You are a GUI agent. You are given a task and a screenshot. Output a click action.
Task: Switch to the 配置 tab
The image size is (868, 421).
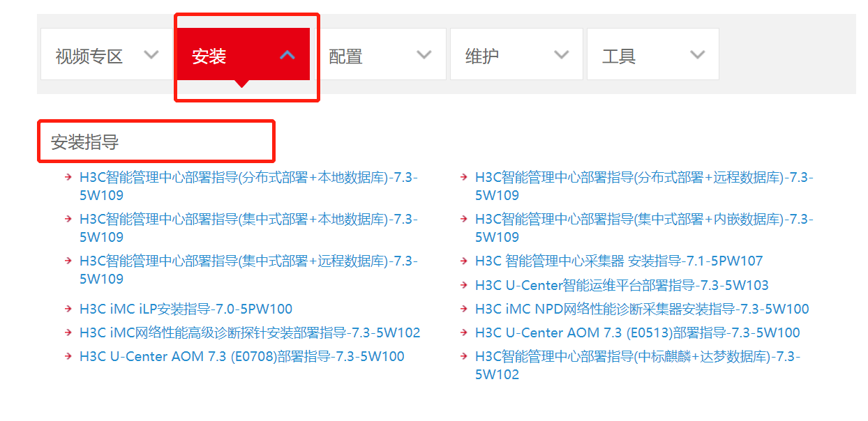coord(379,54)
